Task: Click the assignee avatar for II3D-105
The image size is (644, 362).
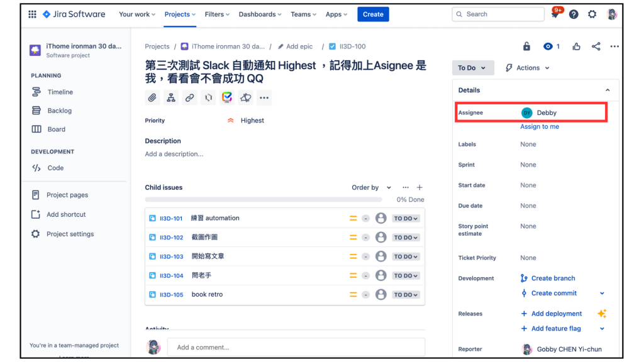Action: click(x=380, y=295)
